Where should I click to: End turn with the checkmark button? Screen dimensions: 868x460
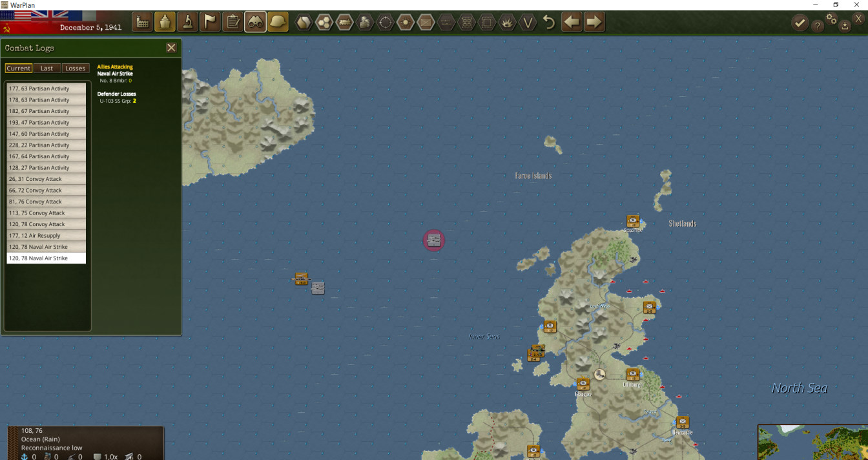tap(800, 23)
